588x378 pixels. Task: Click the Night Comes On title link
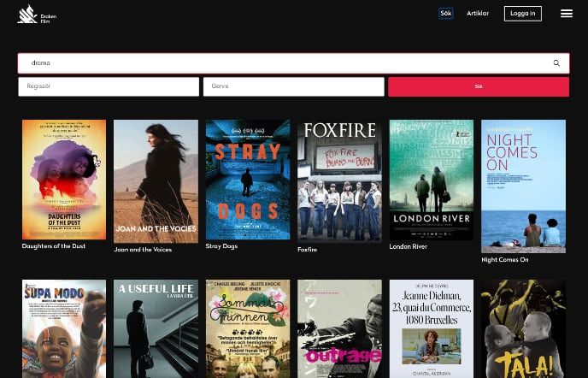pyautogui.click(x=504, y=260)
